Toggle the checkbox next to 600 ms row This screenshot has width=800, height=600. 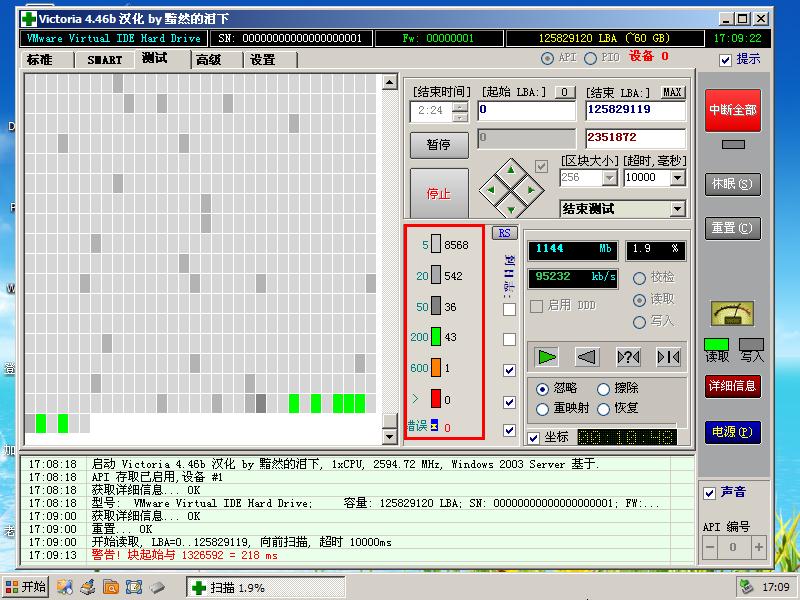[509, 370]
